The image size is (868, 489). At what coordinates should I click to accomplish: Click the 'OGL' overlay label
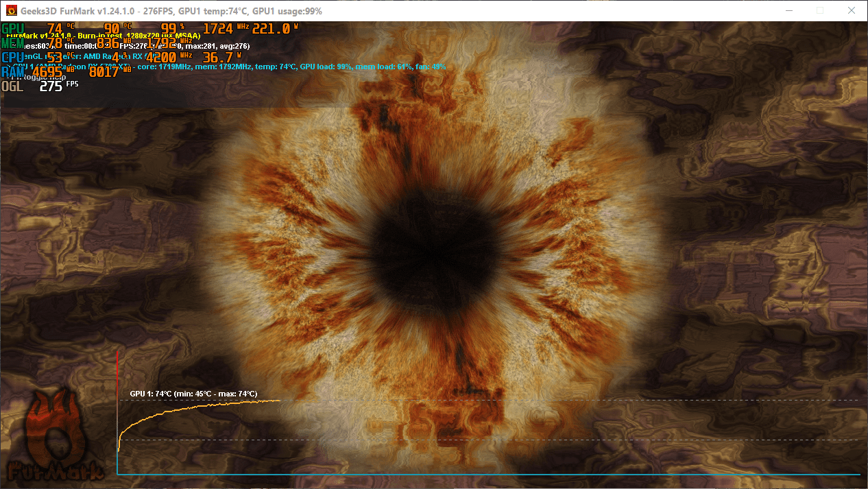coord(13,86)
